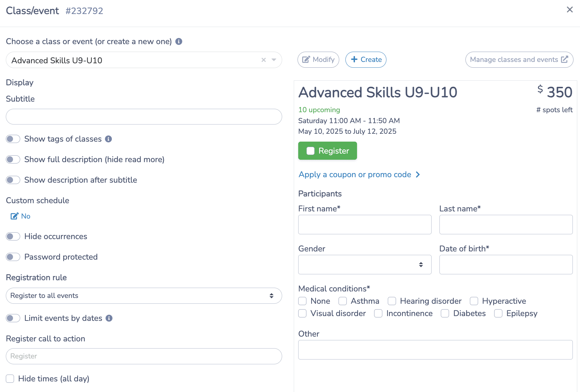Check the Epilepsy checkbox
This screenshot has width=580, height=392.
click(x=498, y=313)
